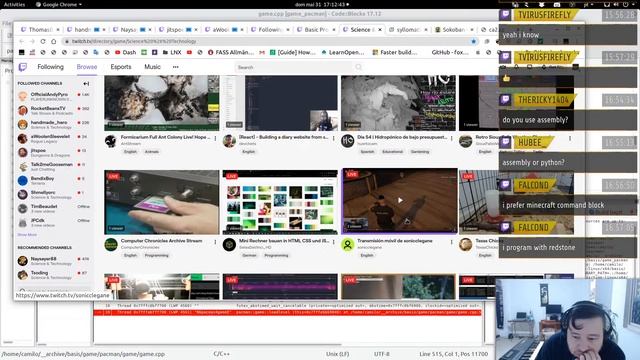The height and width of the screenshot is (360, 640).
Task: Click Programming tag under Computer Chronicles
Action: pos(156,255)
